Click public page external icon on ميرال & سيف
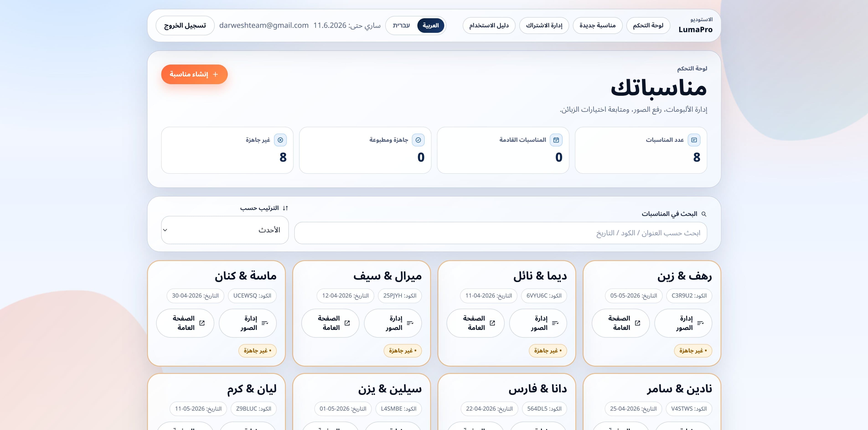 pos(347,323)
